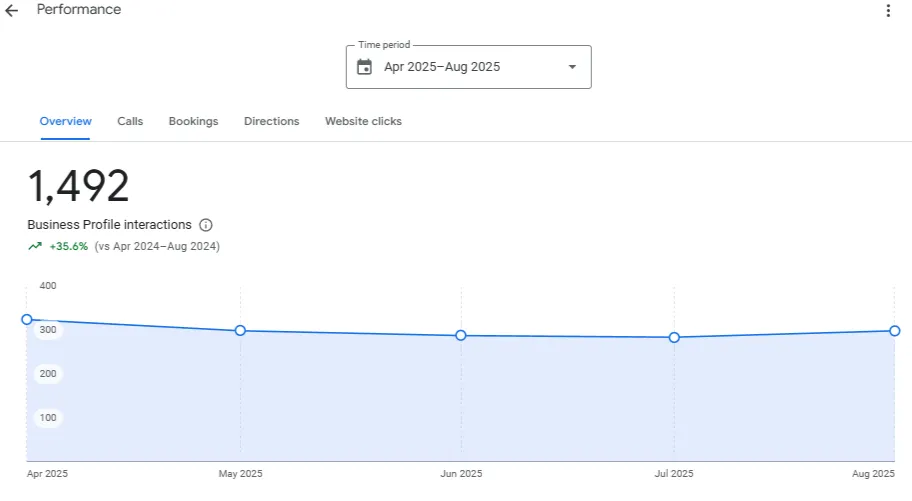Click the 200 label on the y-axis

click(x=48, y=373)
